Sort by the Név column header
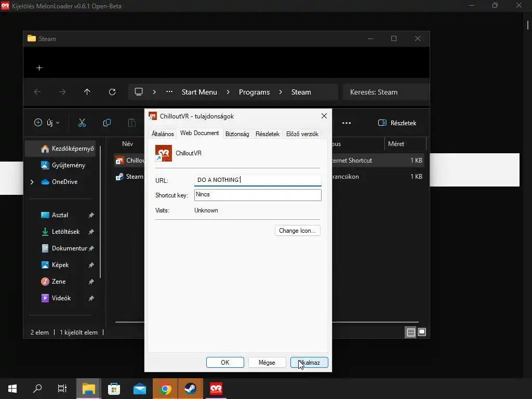The image size is (532, 399). click(x=128, y=143)
